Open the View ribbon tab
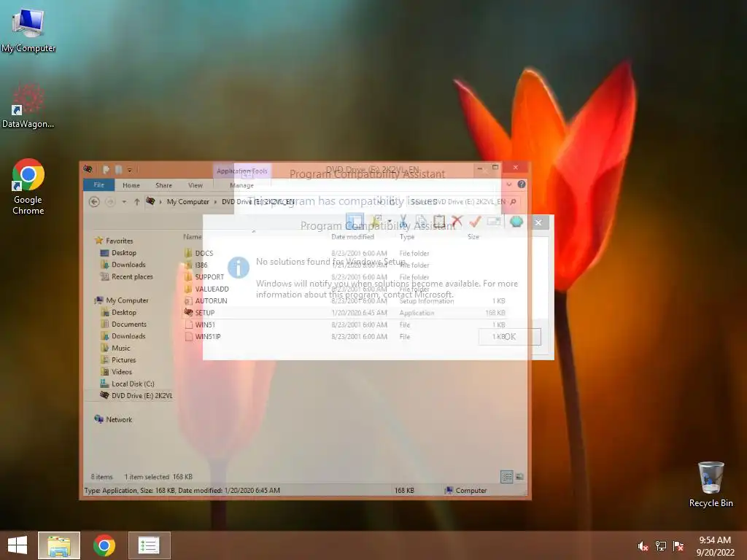This screenshot has height=560, width=747. coord(196,185)
